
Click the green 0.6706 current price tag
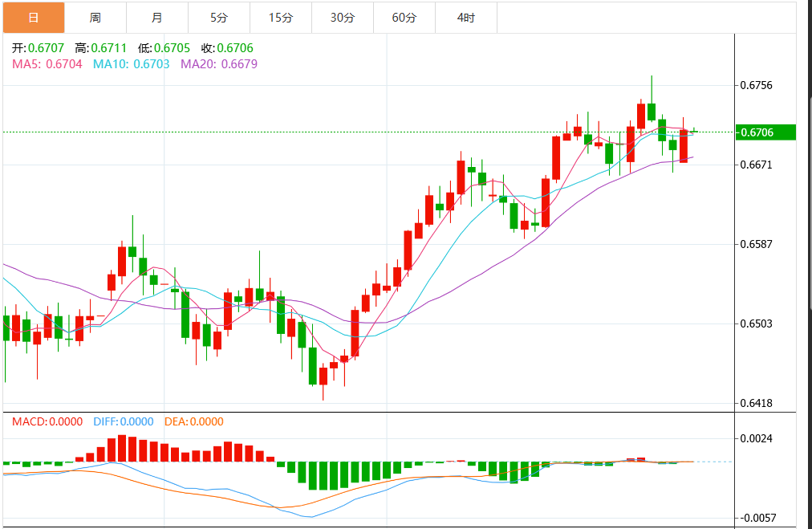(766, 132)
